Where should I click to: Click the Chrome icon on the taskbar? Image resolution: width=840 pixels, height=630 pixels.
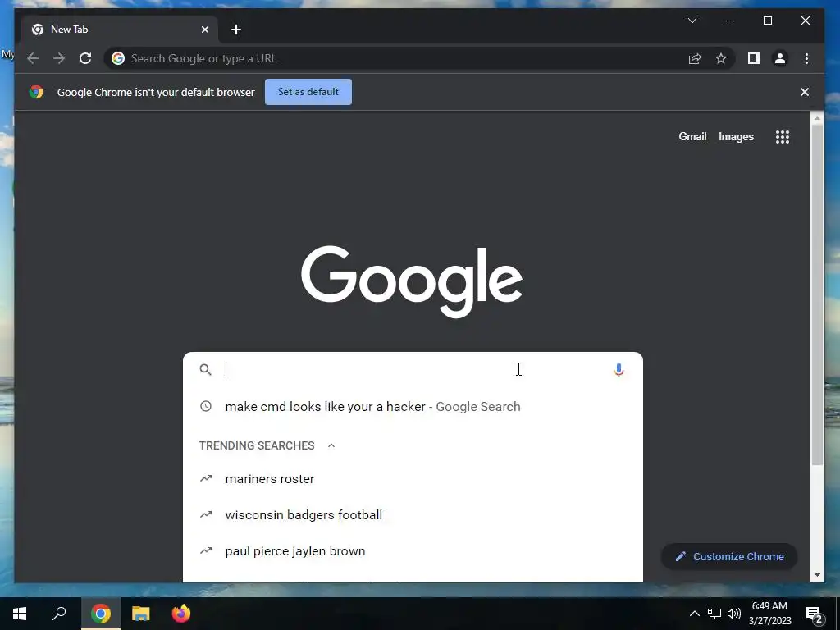[x=101, y=614]
